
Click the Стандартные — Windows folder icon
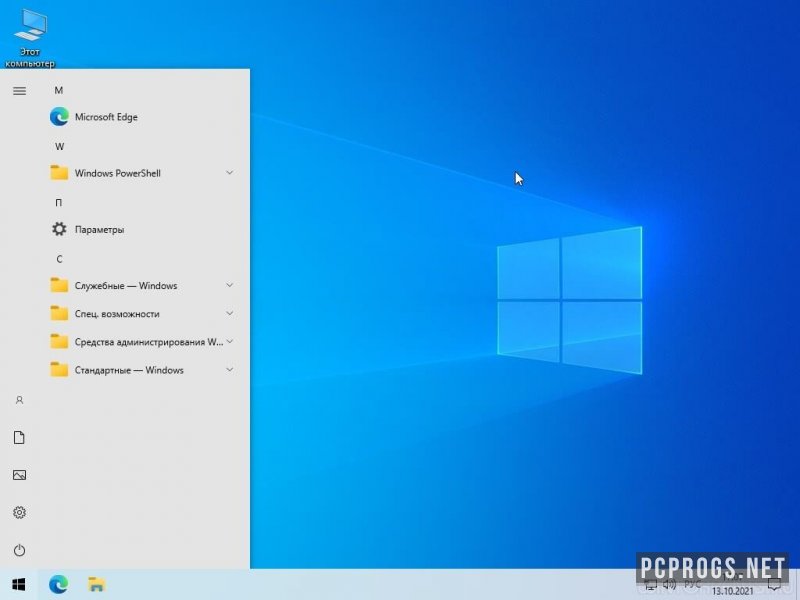pyautogui.click(x=59, y=369)
